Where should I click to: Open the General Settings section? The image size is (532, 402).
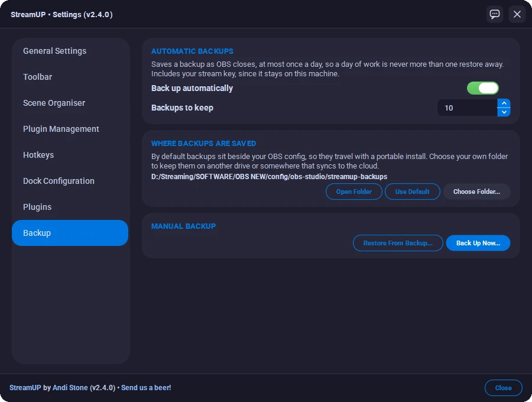70,51
